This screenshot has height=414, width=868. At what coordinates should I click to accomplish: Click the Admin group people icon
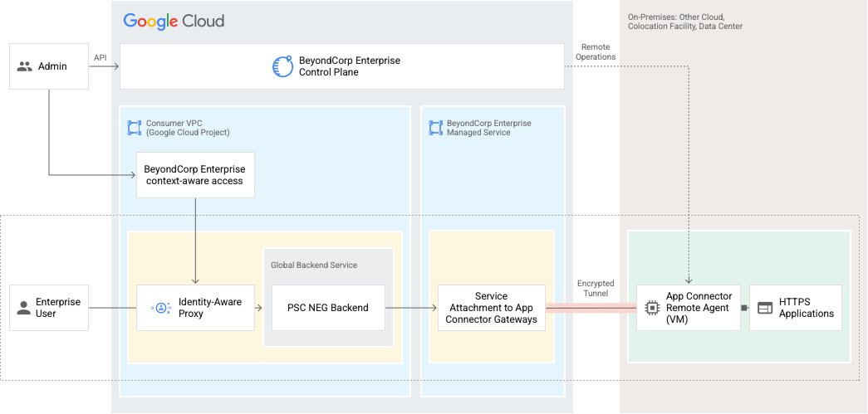click(x=25, y=66)
